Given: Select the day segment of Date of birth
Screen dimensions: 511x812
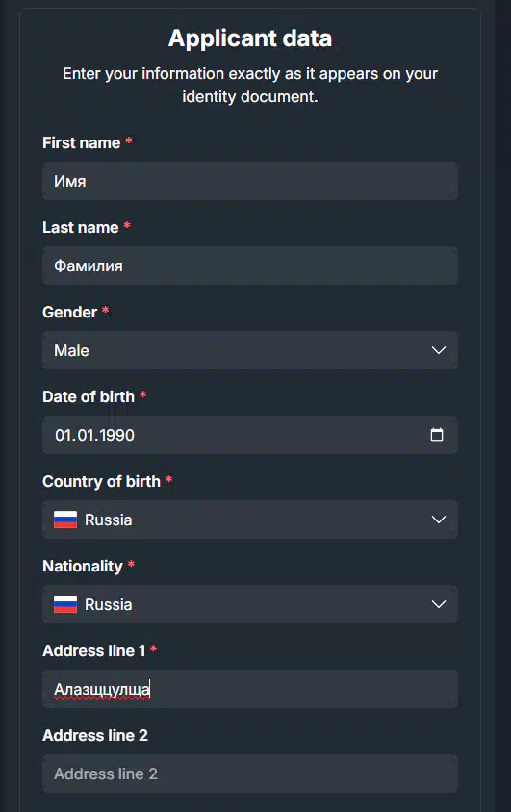Looking at the screenshot, I should (63, 435).
